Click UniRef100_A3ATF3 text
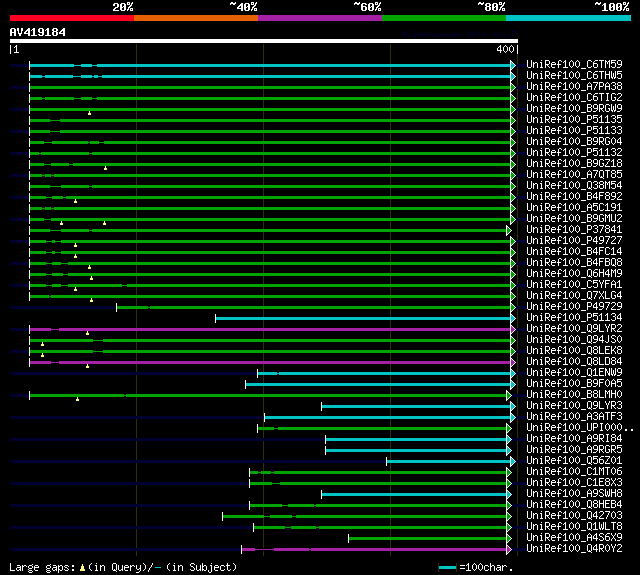 pyautogui.click(x=574, y=417)
